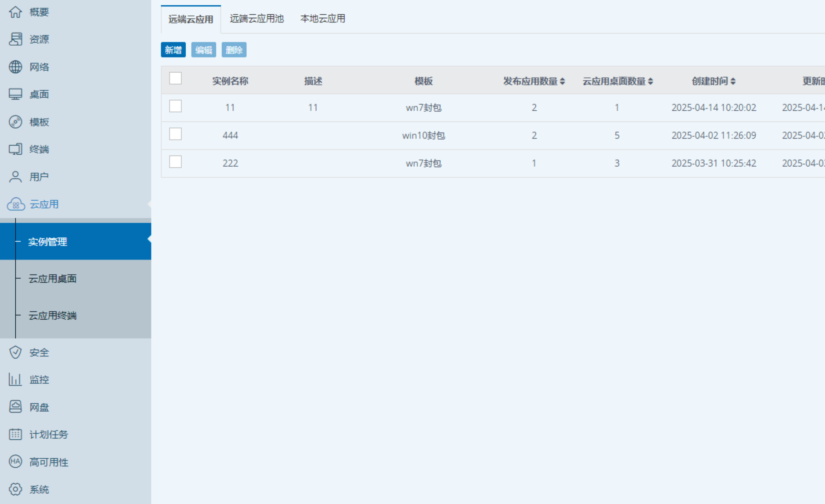Open the disc icon for 模板
This screenshot has width=825, height=504.
(x=15, y=122)
